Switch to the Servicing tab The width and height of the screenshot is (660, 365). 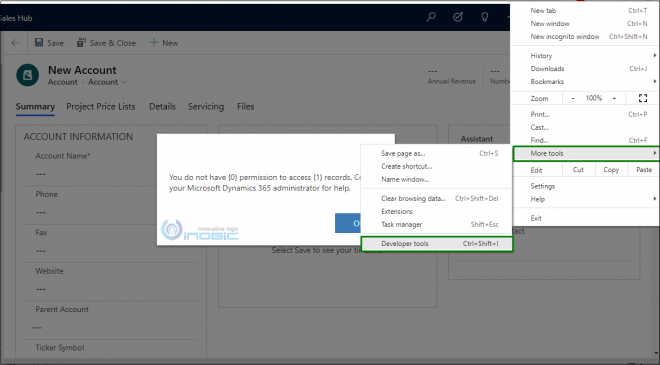206,107
